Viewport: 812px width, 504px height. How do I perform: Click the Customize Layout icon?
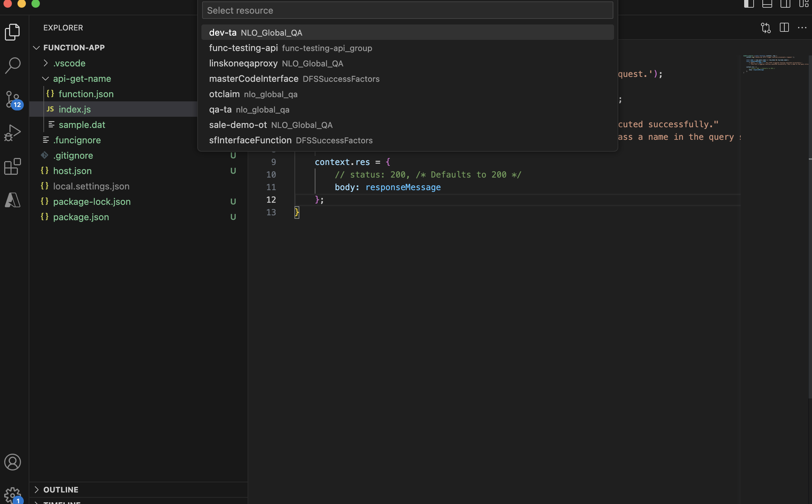(x=804, y=4)
